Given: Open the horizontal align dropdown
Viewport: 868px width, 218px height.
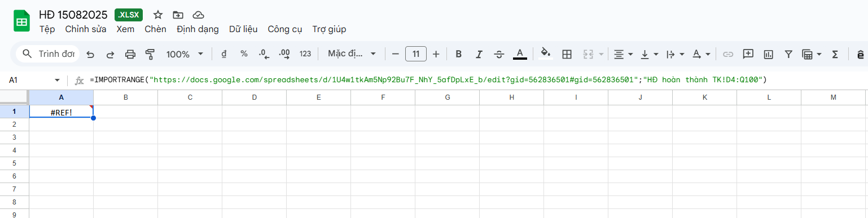Looking at the screenshot, I should coord(623,54).
